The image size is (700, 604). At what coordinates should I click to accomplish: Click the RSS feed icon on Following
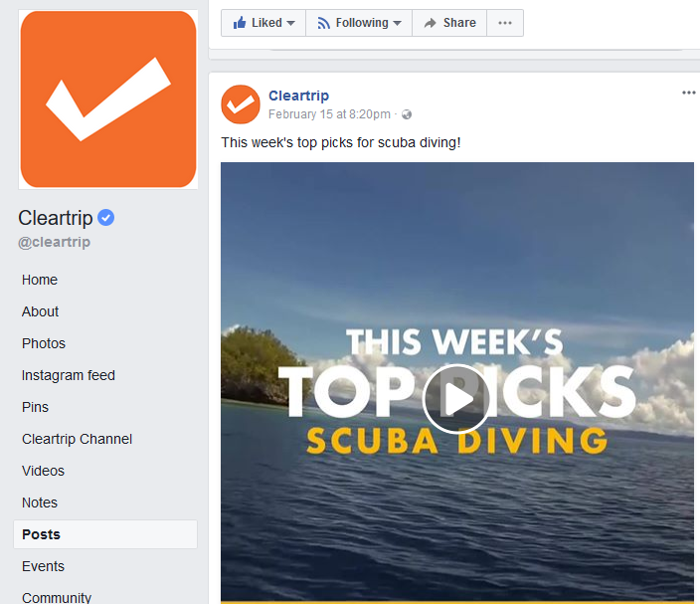pos(323,23)
